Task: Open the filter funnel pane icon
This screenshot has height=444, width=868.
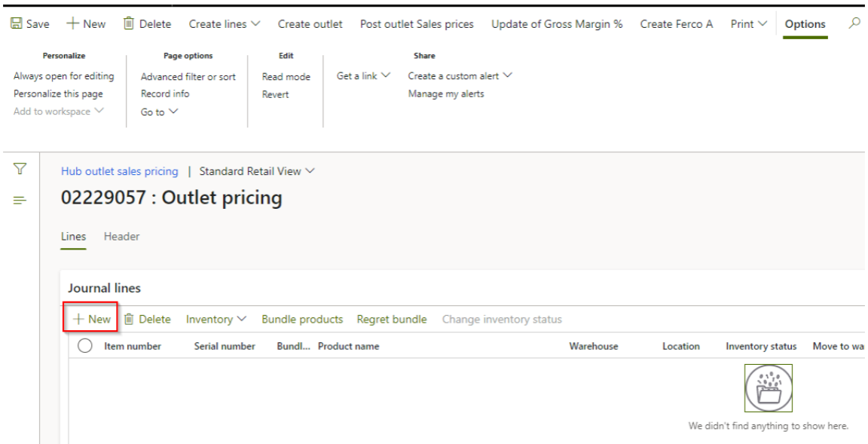Action: [20, 169]
